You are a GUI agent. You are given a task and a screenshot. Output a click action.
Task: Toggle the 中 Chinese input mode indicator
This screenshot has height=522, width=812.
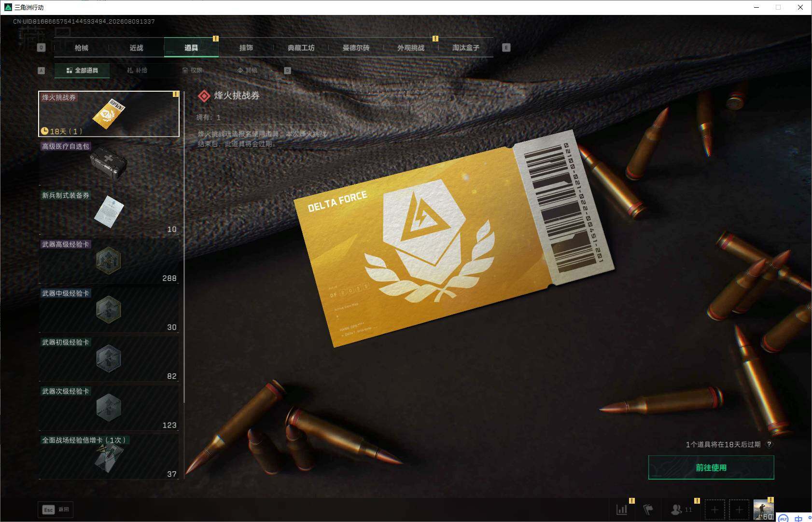click(798, 519)
